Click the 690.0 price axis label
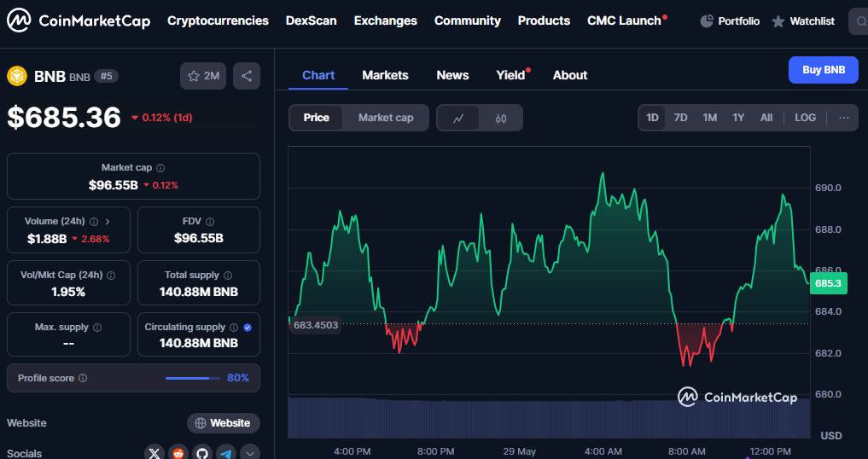 click(x=828, y=188)
